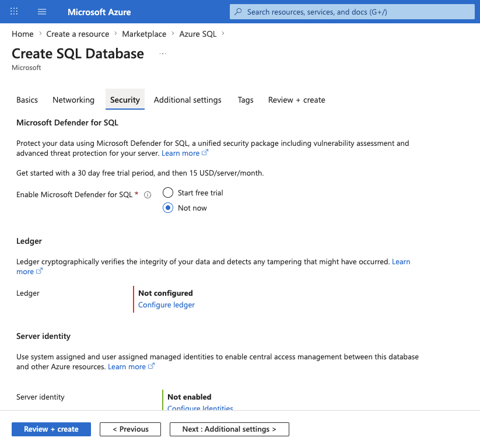Click the Microsoft Azure portal title
480x448 pixels.
[99, 12]
